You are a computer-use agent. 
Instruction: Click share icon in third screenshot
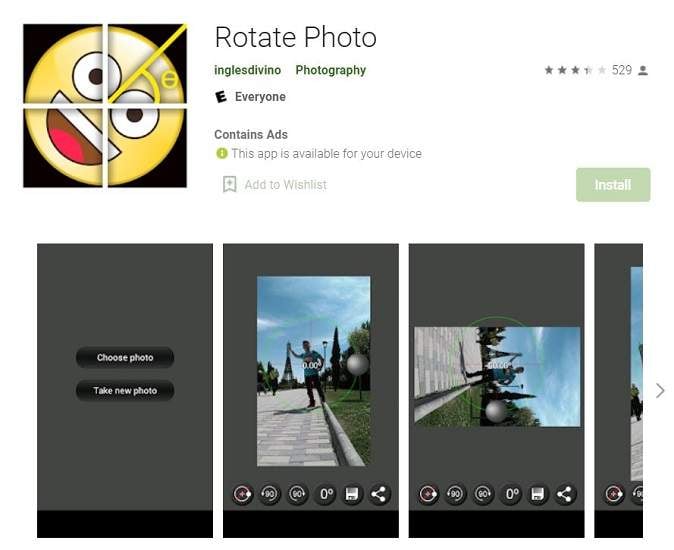click(x=564, y=494)
